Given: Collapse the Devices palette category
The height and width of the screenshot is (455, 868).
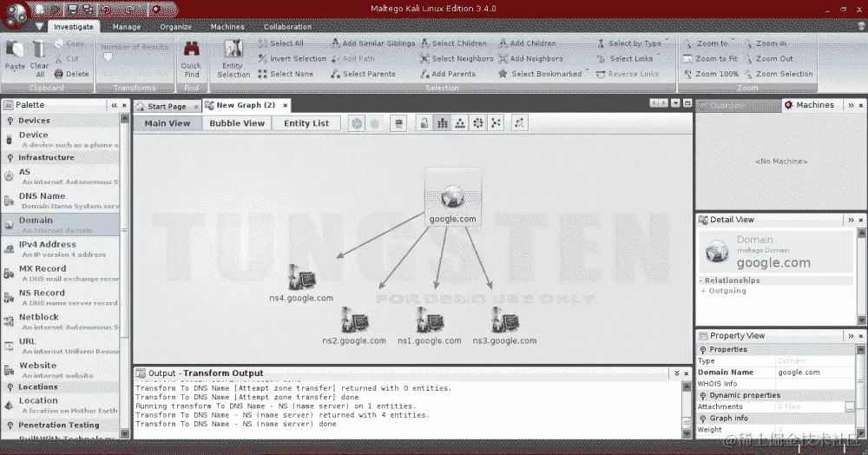Looking at the screenshot, I should point(10,121).
